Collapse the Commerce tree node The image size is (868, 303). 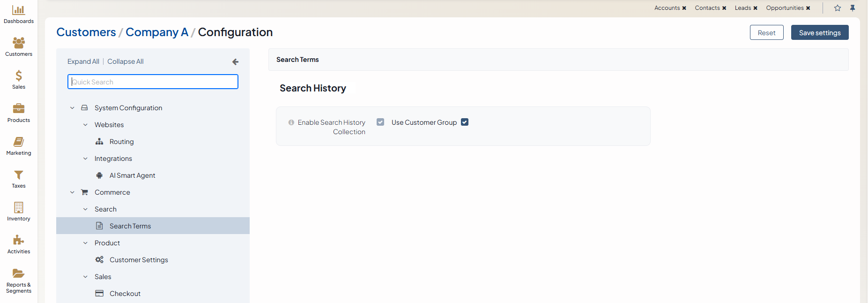point(72,192)
